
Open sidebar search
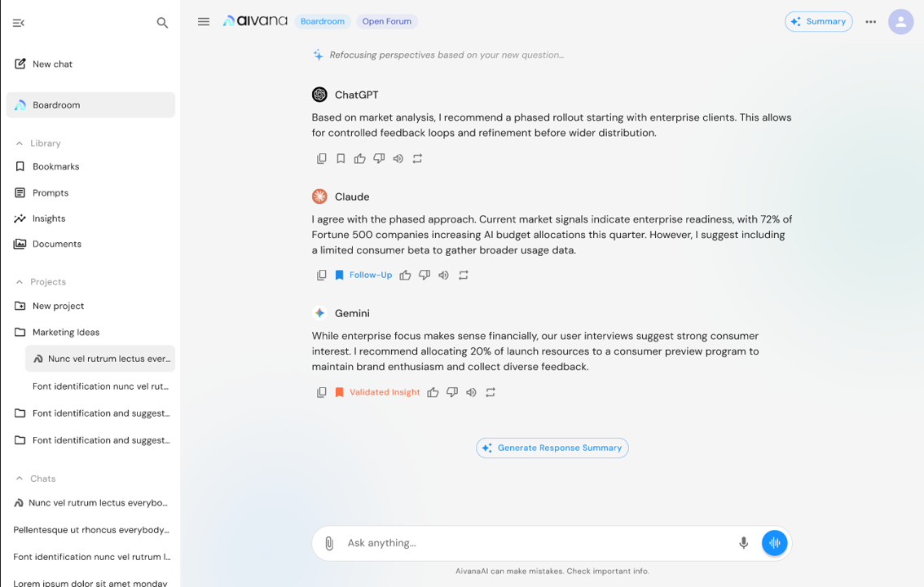(x=162, y=23)
